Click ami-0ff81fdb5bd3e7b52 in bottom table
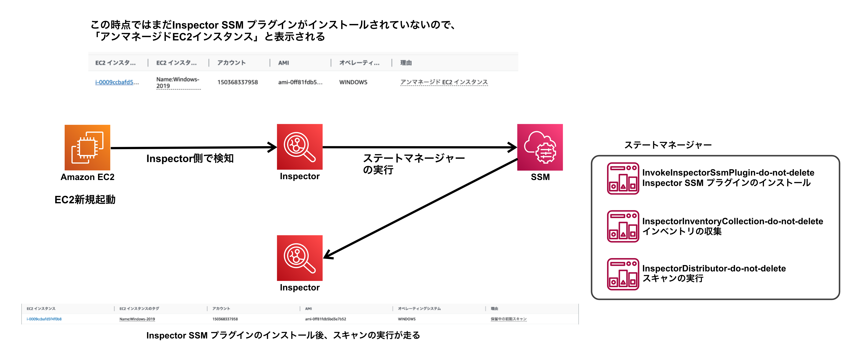 click(x=325, y=319)
